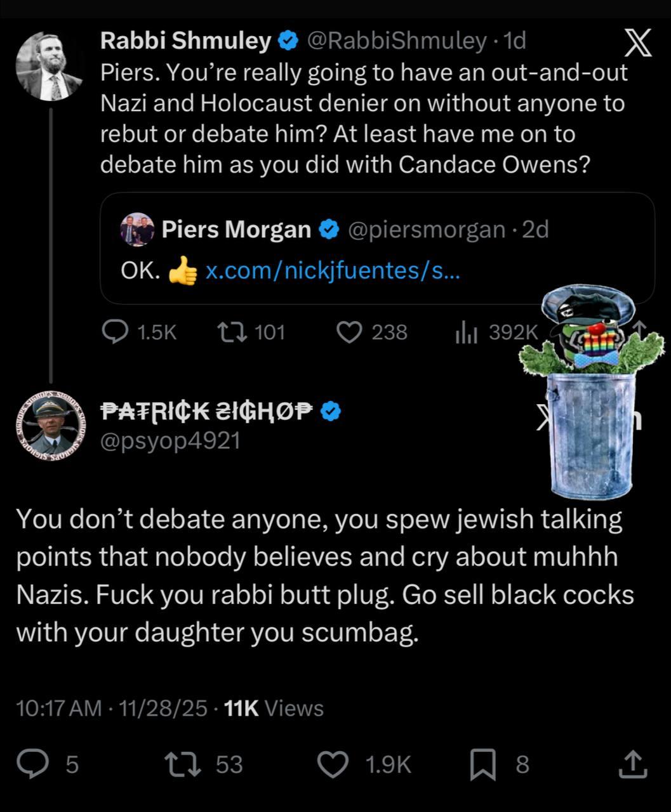Like Rabbi Shmuley's post with 238 likes

(x=349, y=332)
